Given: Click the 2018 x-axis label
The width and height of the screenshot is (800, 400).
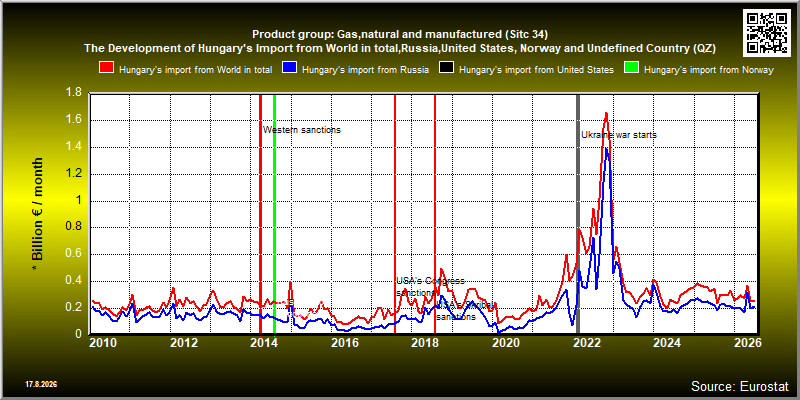Looking at the screenshot, I should click(424, 343).
